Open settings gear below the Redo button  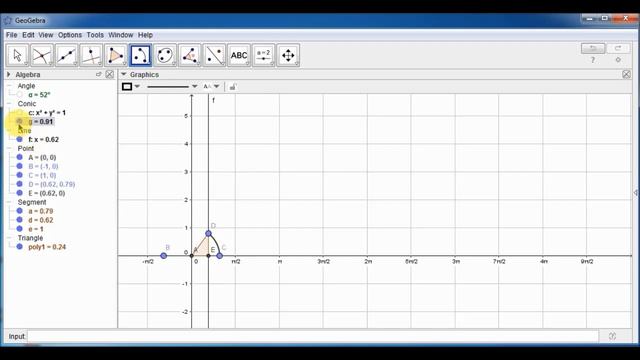click(618, 60)
